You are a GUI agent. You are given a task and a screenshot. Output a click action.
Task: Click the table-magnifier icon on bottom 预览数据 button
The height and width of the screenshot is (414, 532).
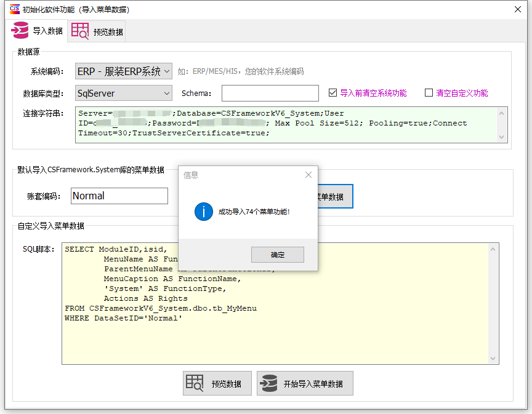coord(195,383)
